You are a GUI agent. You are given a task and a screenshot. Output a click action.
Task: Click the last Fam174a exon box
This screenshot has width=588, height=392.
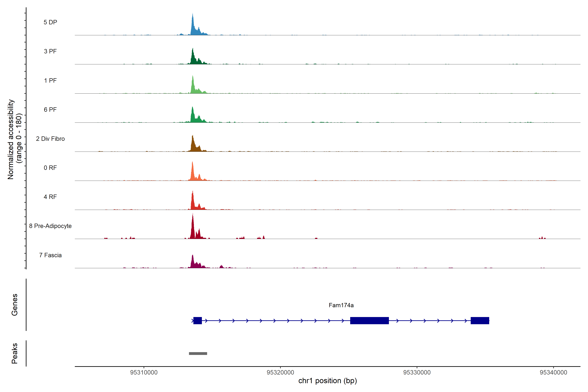coord(480,320)
